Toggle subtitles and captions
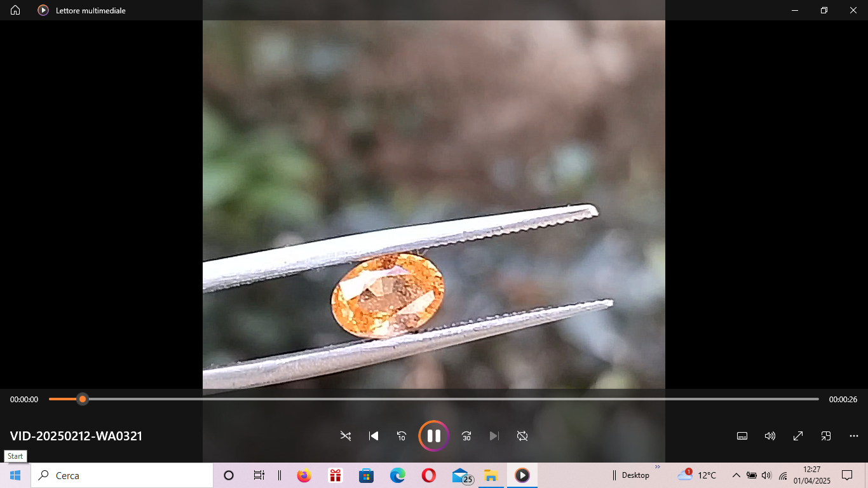Image resolution: width=868 pixels, height=488 pixels. click(x=742, y=436)
